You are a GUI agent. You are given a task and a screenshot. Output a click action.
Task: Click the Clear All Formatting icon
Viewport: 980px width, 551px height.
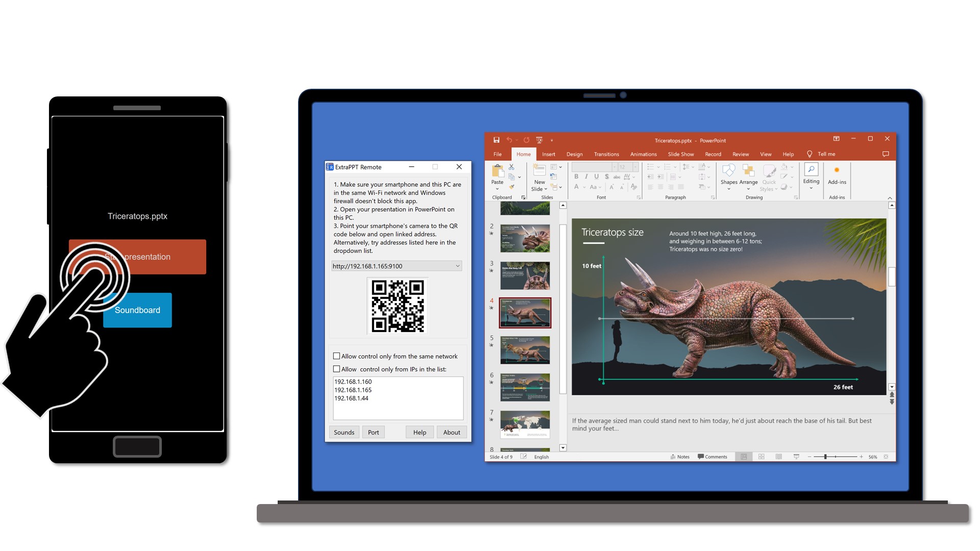(x=633, y=187)
